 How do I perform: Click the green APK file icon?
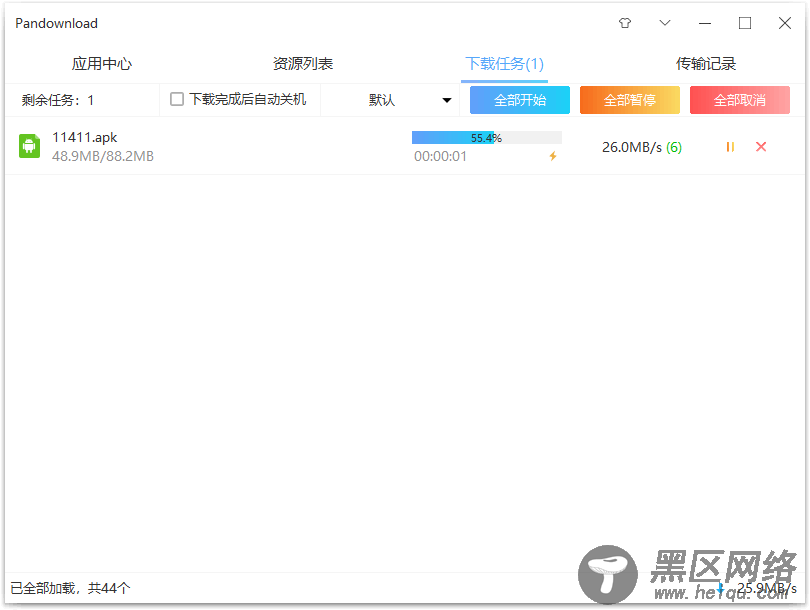[x=29, y=146]
